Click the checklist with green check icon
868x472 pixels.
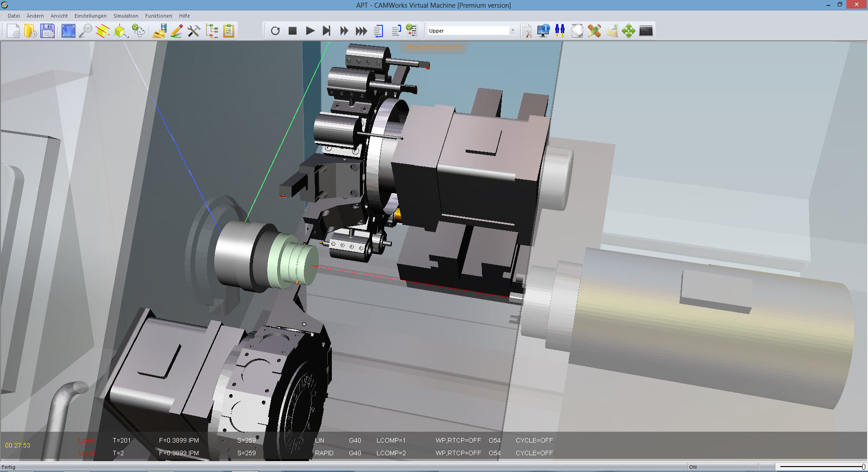[411, 31]
